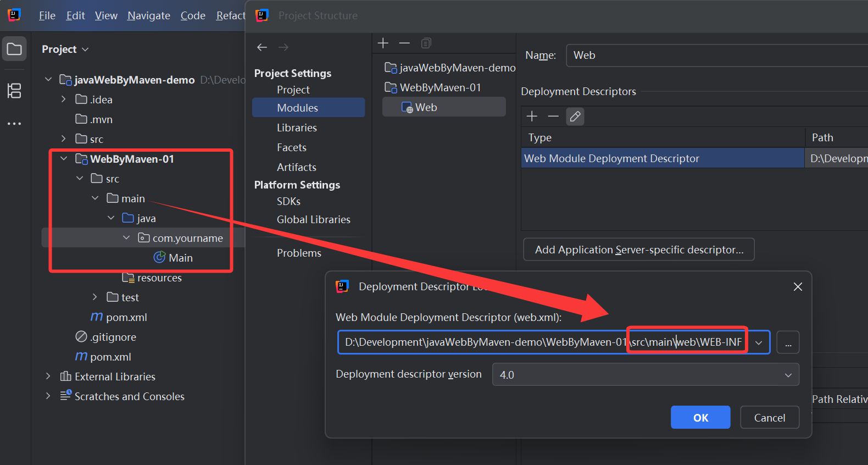Screen dimensions: 868x465
Task: Select Global Libraries settings category
Action: click(x=313, y=219)
